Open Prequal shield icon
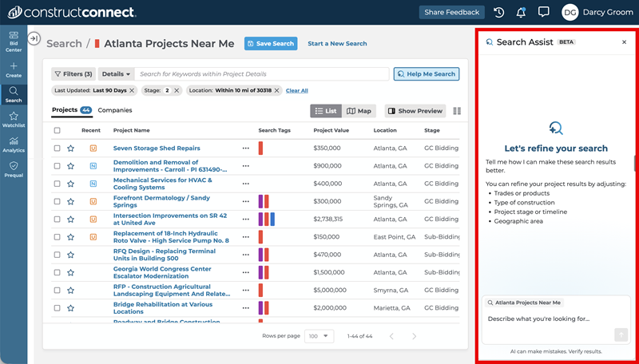 [x=14, y=166]
